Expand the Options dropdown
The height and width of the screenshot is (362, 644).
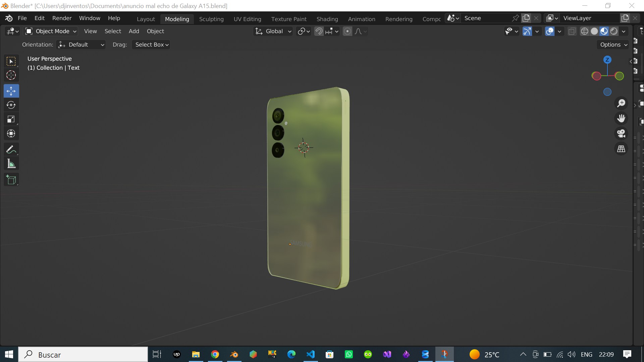pyautogui.click(x=613, y=45)
